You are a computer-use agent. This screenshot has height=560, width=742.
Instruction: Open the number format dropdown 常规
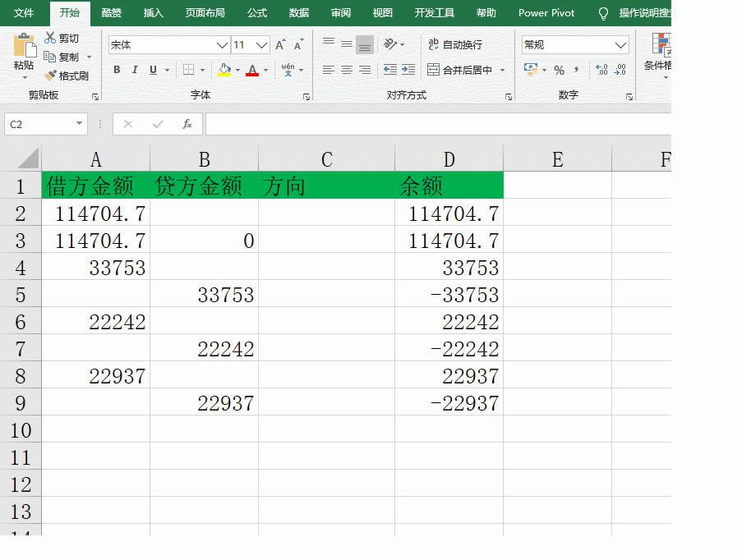pyautogui.click(x=620, y=45)
